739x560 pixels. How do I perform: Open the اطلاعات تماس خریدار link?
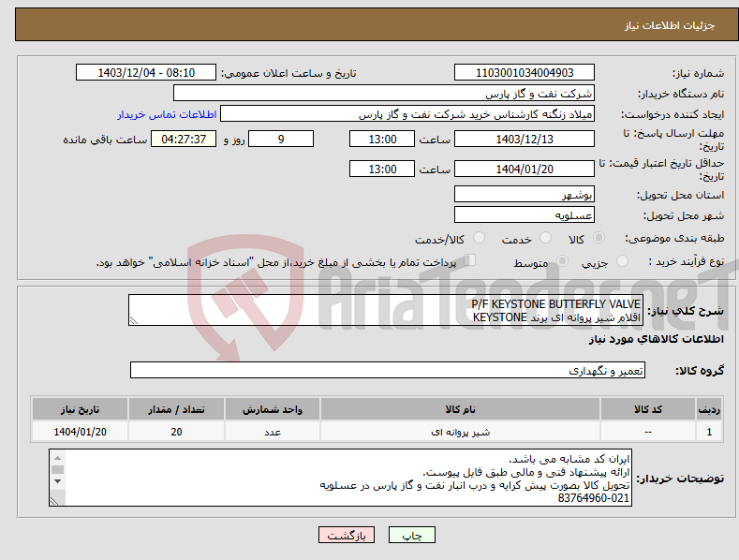167,114
